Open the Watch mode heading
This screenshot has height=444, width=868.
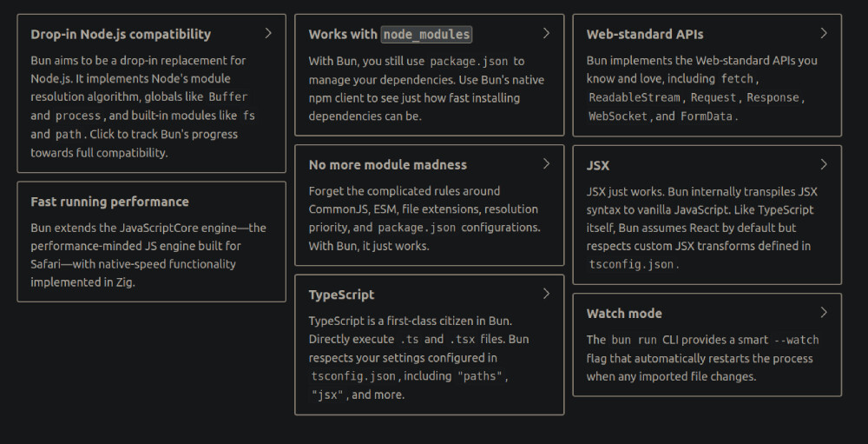[x=624, y=314]
